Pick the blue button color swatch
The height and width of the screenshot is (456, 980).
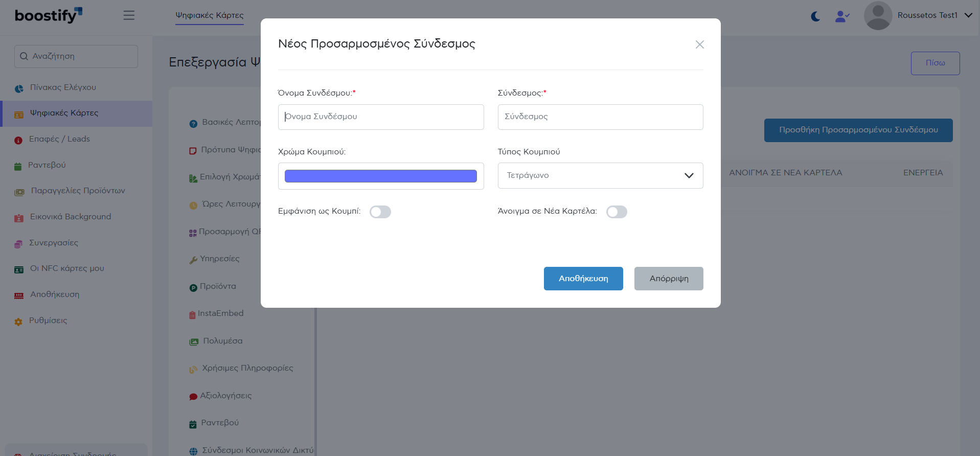point(380,176)
